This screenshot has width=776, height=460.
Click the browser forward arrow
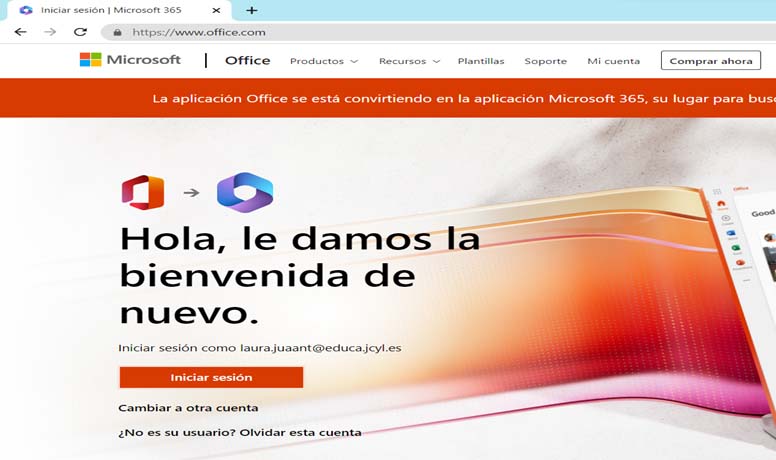50,32
